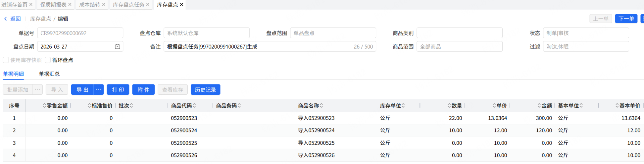This screenshot has height=164, width=644.
Task: Open the more options next to 导出
Action: click(x=99, y=90)
